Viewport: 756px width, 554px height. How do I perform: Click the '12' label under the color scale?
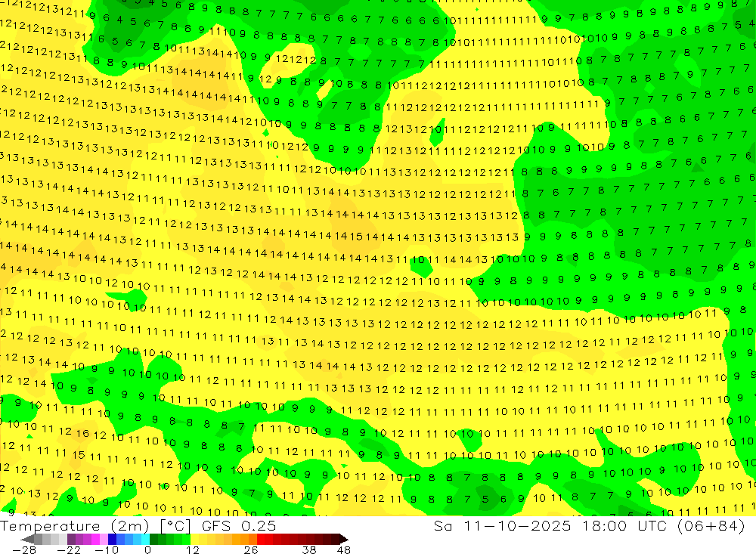pos(192,550)
